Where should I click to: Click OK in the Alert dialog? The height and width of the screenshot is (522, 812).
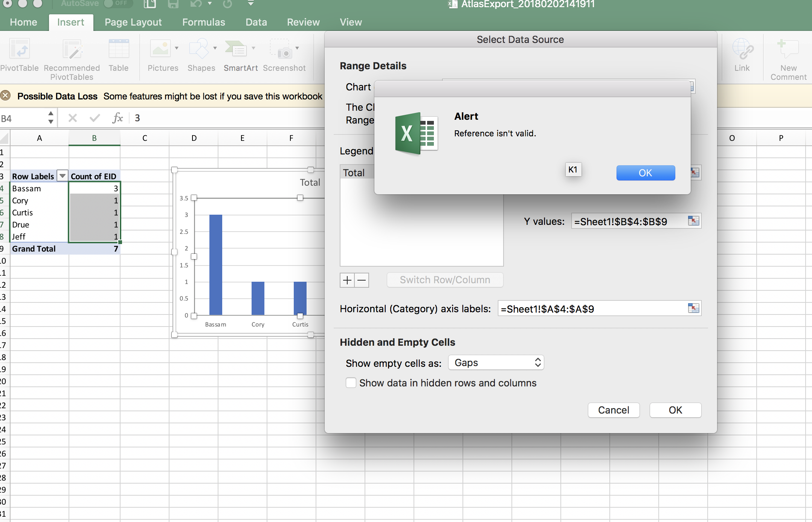tap(646, 173)
